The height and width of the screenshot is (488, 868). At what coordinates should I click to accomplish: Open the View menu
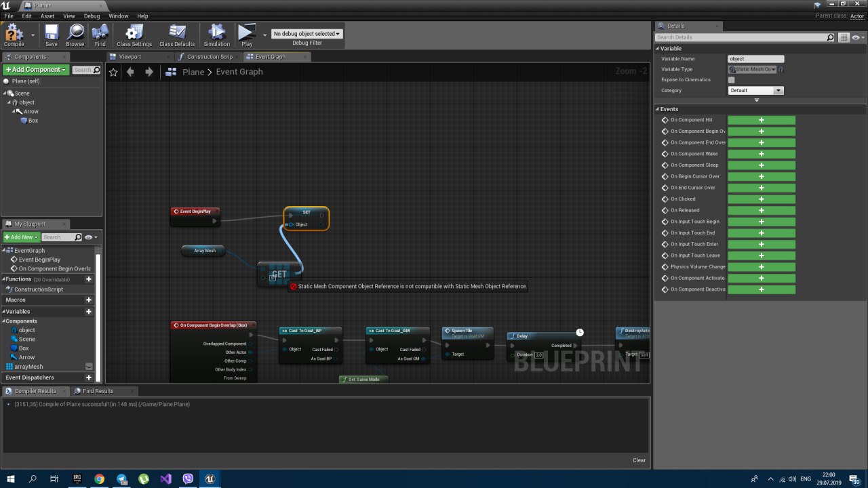69,16
